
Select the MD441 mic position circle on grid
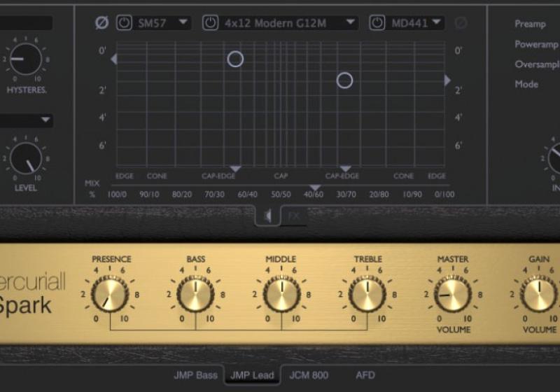pos(344,80)
